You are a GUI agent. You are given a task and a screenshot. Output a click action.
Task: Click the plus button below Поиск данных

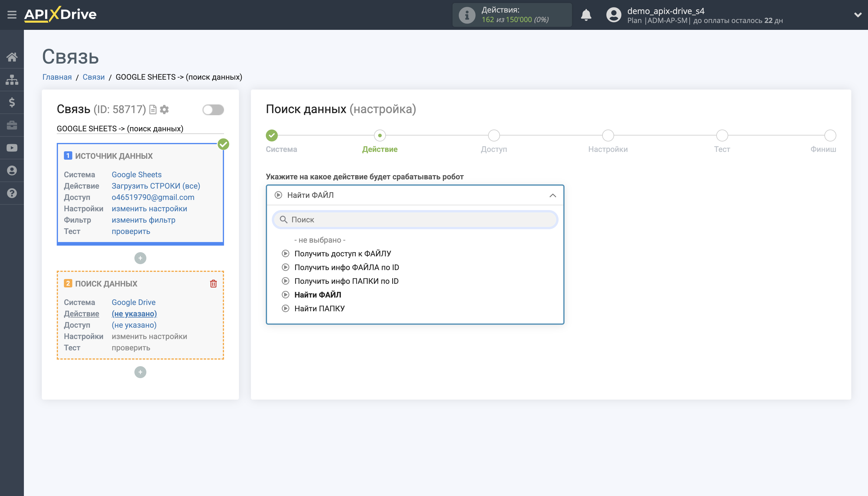click(140, 372)
